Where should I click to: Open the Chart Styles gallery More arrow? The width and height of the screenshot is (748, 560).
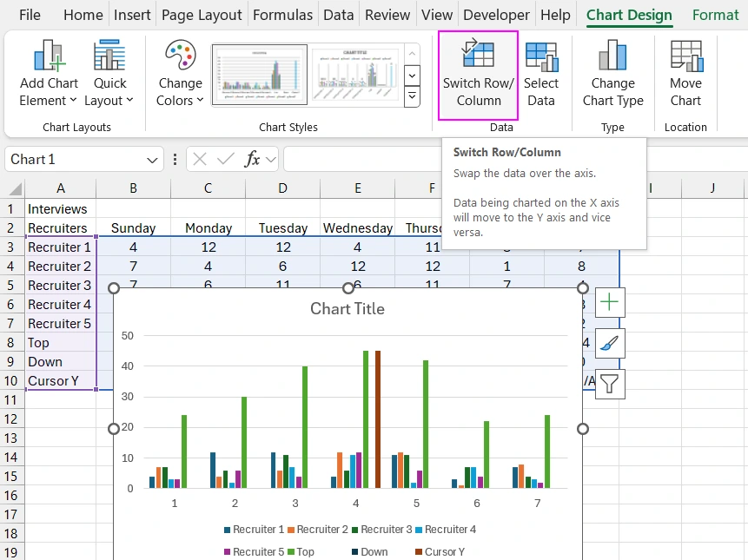412,96
